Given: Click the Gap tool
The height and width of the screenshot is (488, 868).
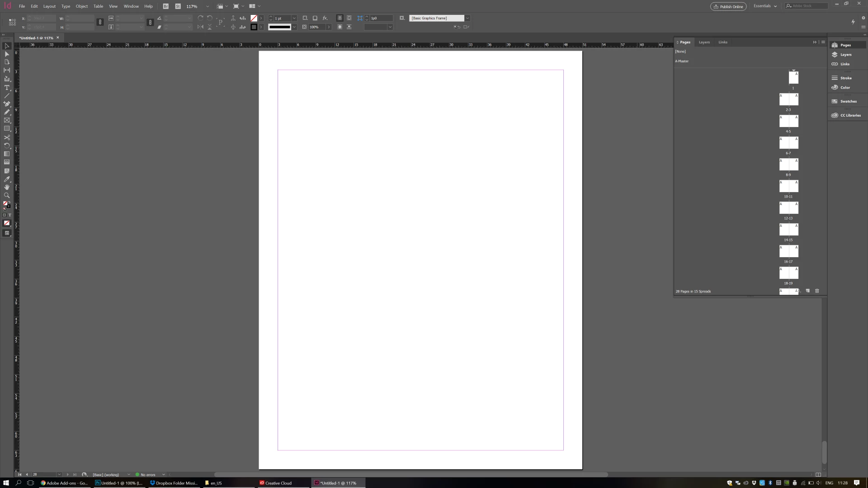Looking at the screenshot, I should click(x=7, y=70).
